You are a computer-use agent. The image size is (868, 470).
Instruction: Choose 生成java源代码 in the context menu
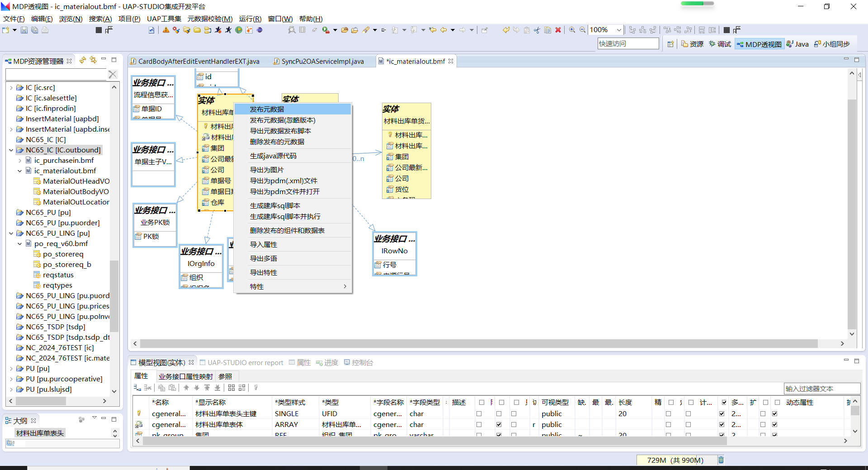coord(292,156)
